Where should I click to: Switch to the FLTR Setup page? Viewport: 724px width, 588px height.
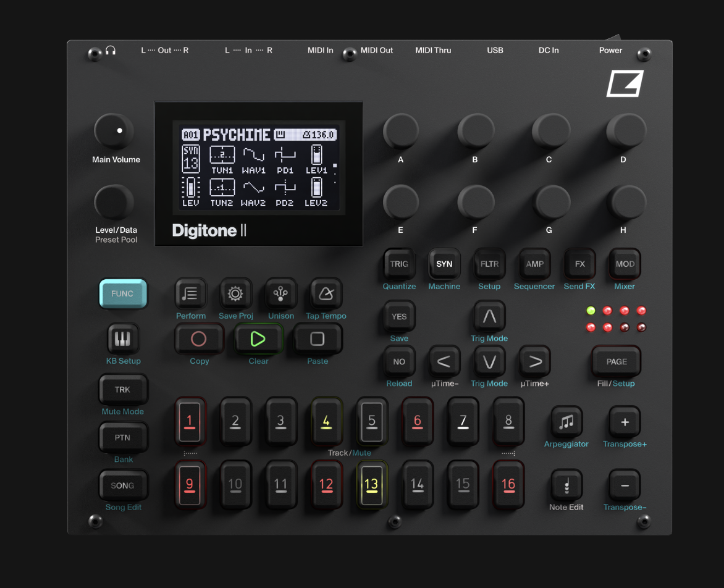point(489,264)
